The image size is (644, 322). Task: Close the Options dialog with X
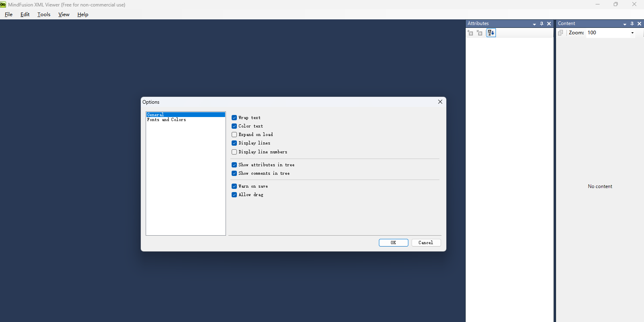click(x=440, y=102)
